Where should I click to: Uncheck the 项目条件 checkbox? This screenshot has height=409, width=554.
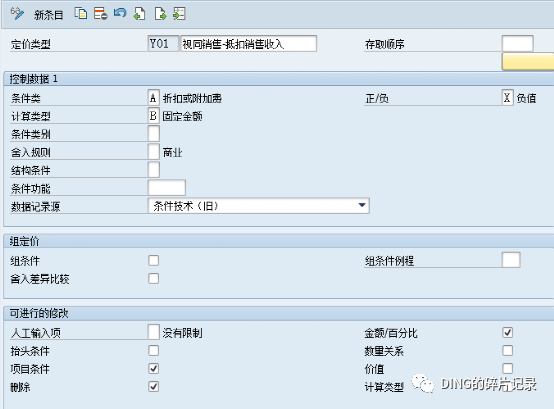(154, 368)
